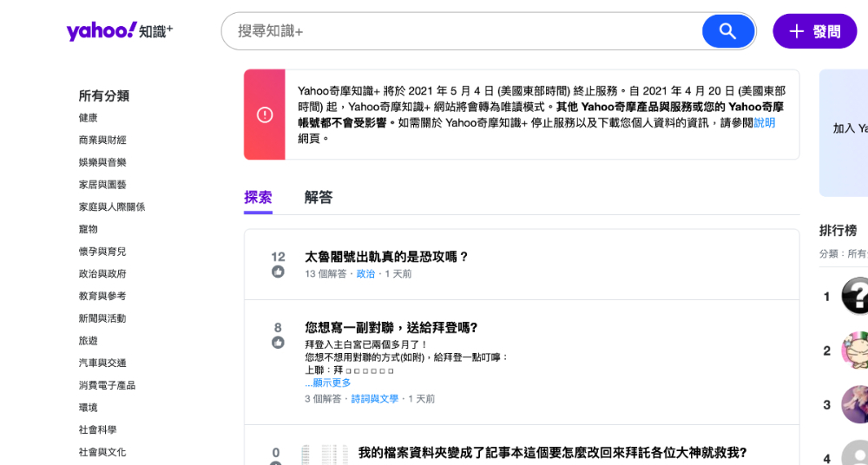Screen dimensions: 868x465
Task: Select the 寵物 category
Action: [88, 229]
